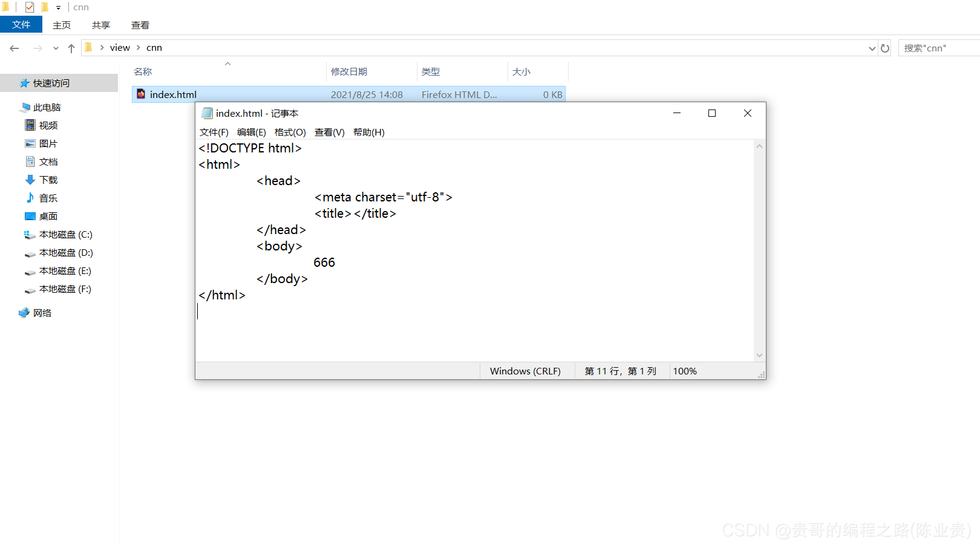The height and width of the screenshot is (545, 980).
Task: Click the <title></title> line in Notepad
Action: (x=355, y=214)
